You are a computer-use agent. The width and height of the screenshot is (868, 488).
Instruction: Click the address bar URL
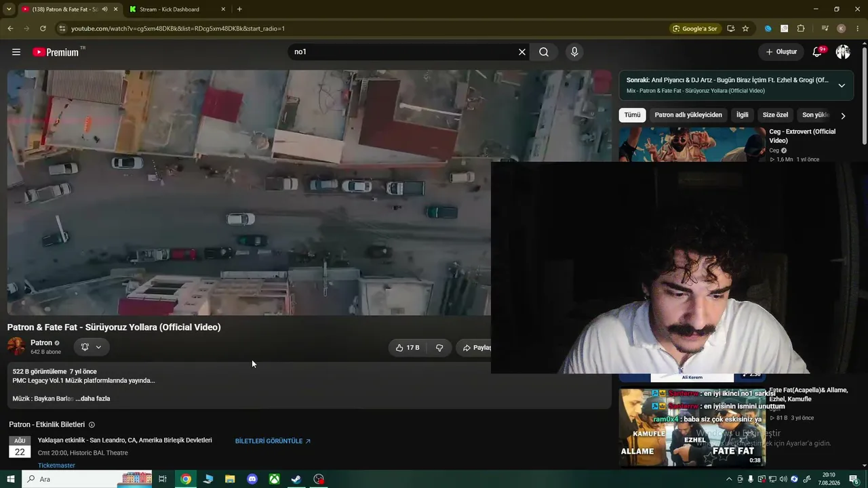[178, 28]
